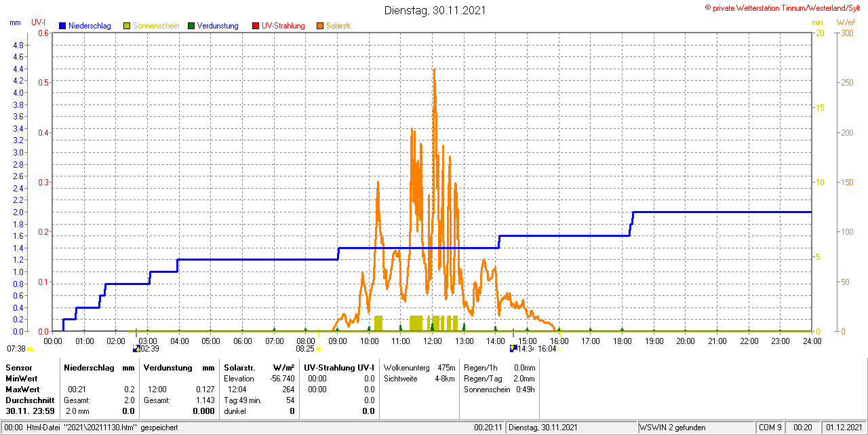Click the min axis unit label at top right

(818, 22)
